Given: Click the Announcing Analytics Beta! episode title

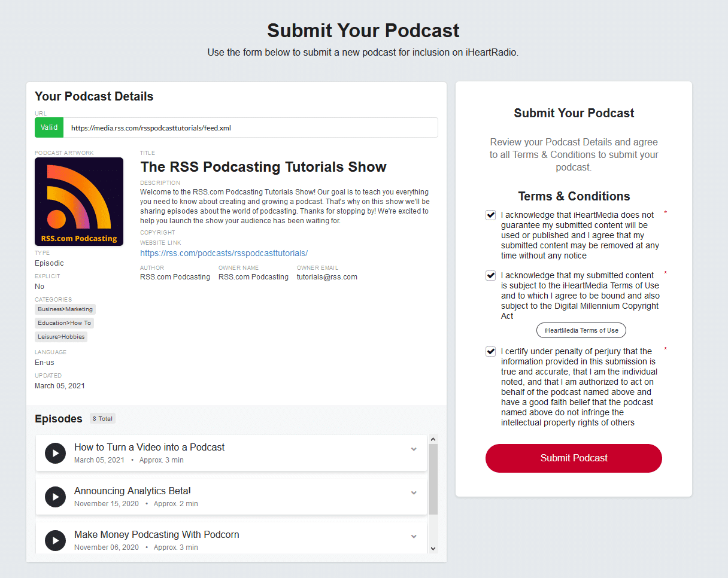Looking at the screenshot, I should pyautogui.click(x=132, y=491).
